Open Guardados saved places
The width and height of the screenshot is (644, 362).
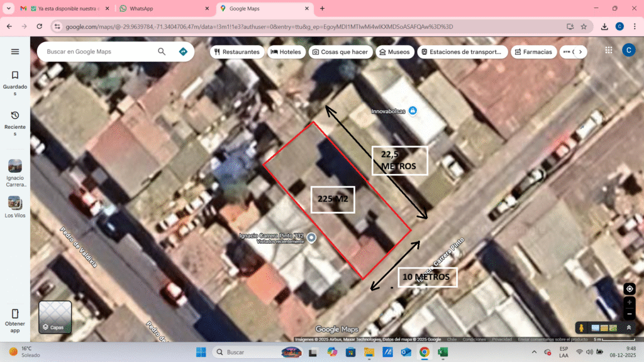click(x=15, y=80)
